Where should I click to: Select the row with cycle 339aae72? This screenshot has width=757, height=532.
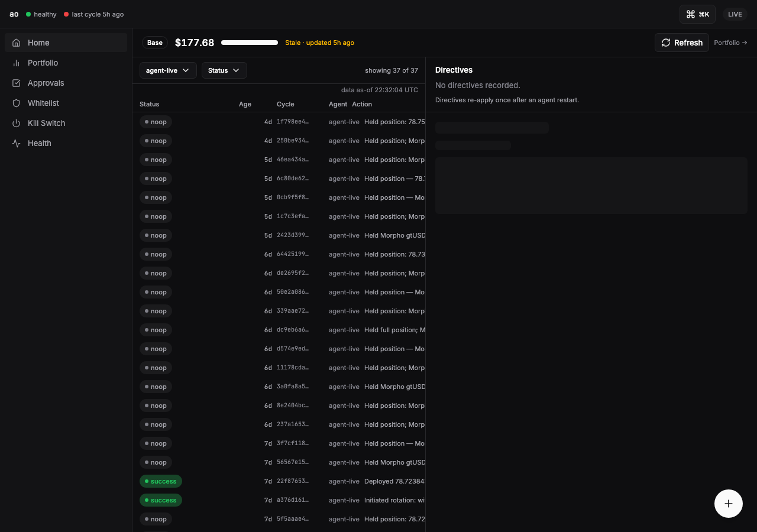coord(279,311)
